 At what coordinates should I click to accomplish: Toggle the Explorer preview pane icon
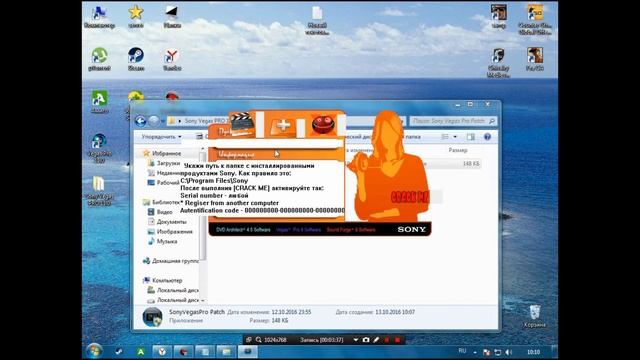pos(471,137)
